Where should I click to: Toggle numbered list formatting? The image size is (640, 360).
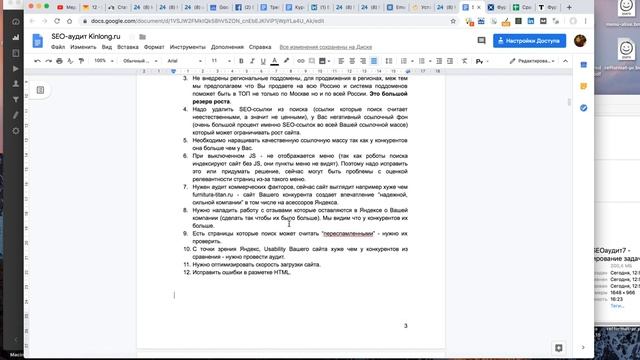404,61
